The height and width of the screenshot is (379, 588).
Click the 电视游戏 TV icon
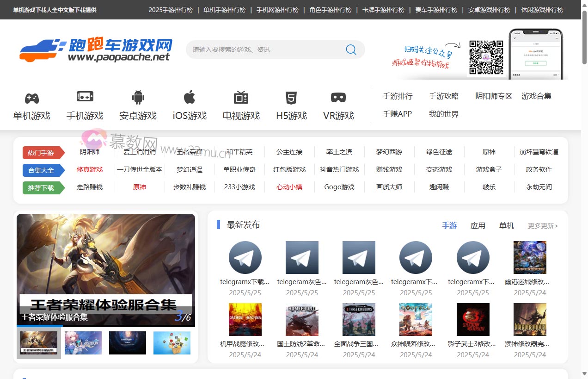pos(240,97)
